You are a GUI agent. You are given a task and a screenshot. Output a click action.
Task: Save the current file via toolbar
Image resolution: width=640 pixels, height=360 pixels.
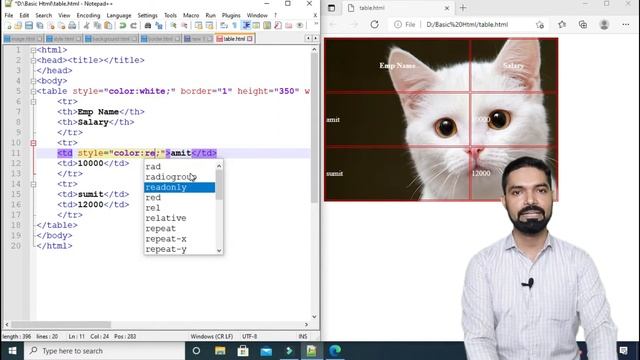[29, 25]
